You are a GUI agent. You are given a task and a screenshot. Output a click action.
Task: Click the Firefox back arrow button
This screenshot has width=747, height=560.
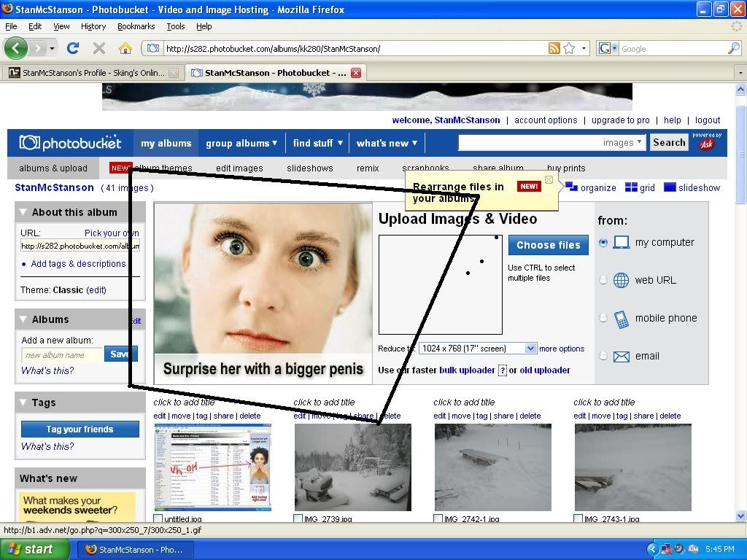(17, 49)
